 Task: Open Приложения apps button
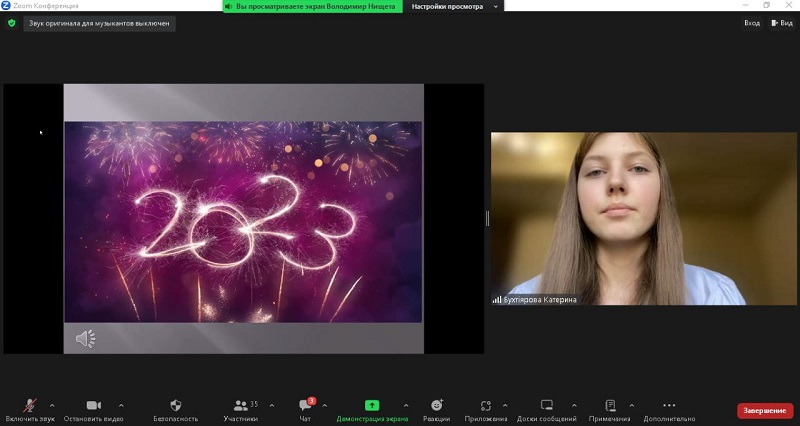click(x=485, y=410)
